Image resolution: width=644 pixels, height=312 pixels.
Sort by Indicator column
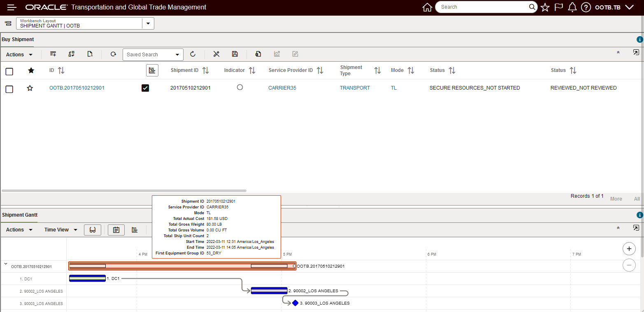point(252,70)
